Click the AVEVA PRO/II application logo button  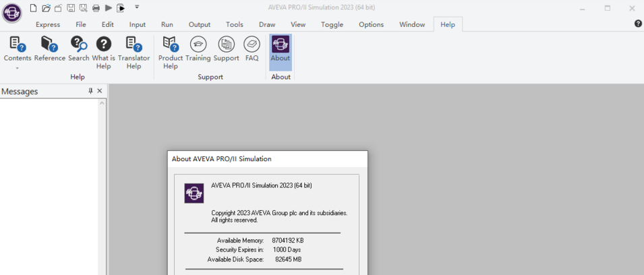12,13
